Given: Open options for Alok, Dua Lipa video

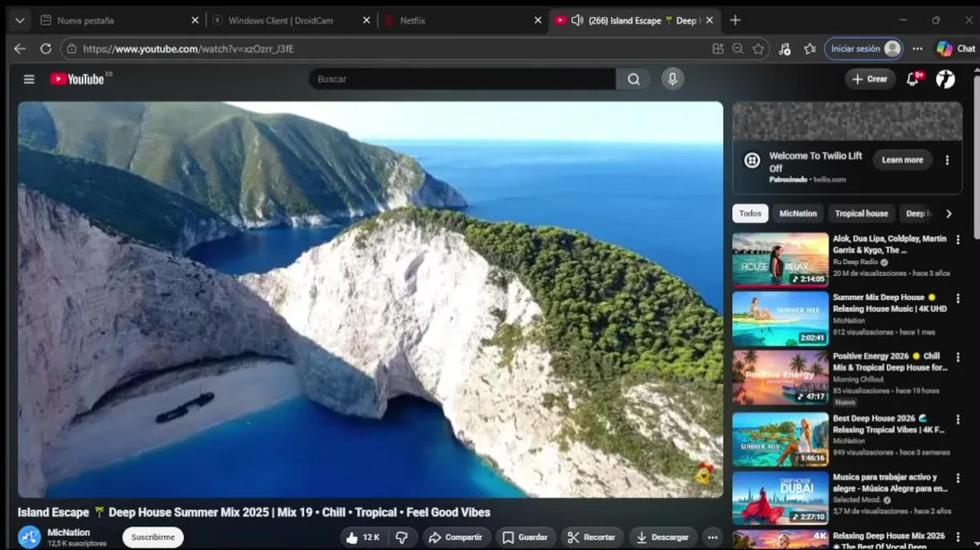Looking at the screenshot, I should tap(958, 239).
